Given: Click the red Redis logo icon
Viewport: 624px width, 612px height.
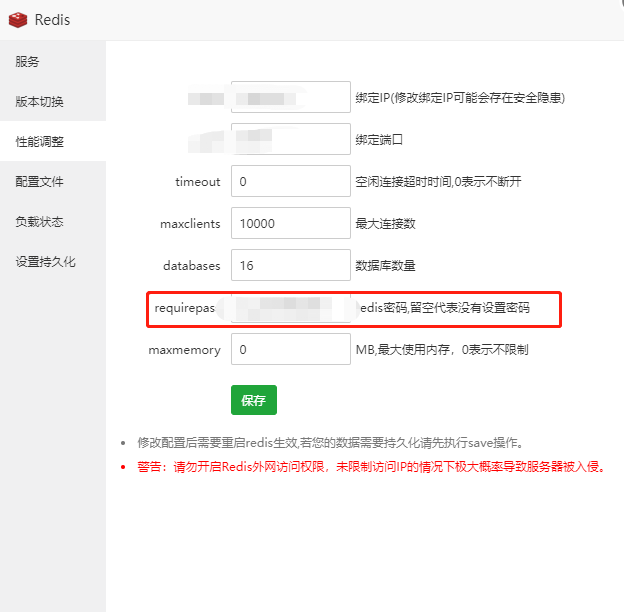Looking at the screenshot, I should point(18,20).
